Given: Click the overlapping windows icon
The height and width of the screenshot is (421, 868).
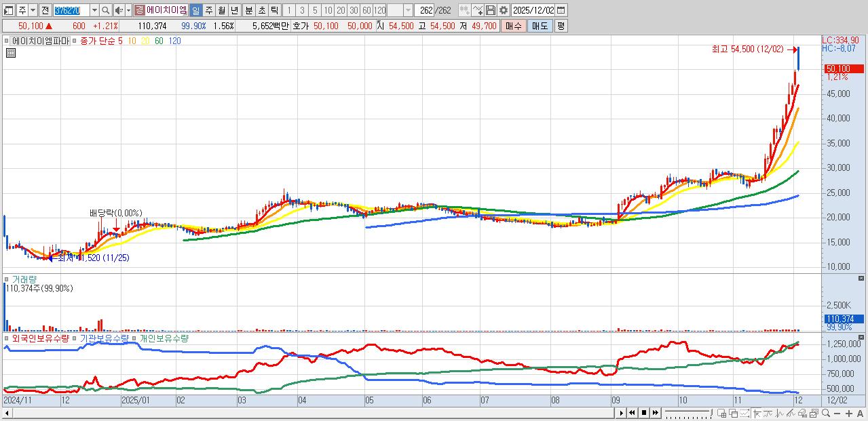Looking at the screenshot, I should pyautogui.click(x=734, y=413).
